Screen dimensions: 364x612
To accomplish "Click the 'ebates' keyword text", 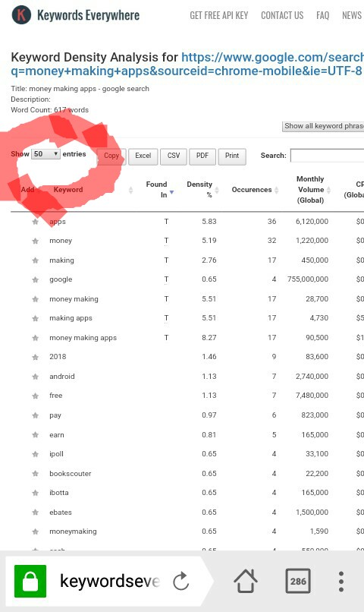I will point(61,512).
